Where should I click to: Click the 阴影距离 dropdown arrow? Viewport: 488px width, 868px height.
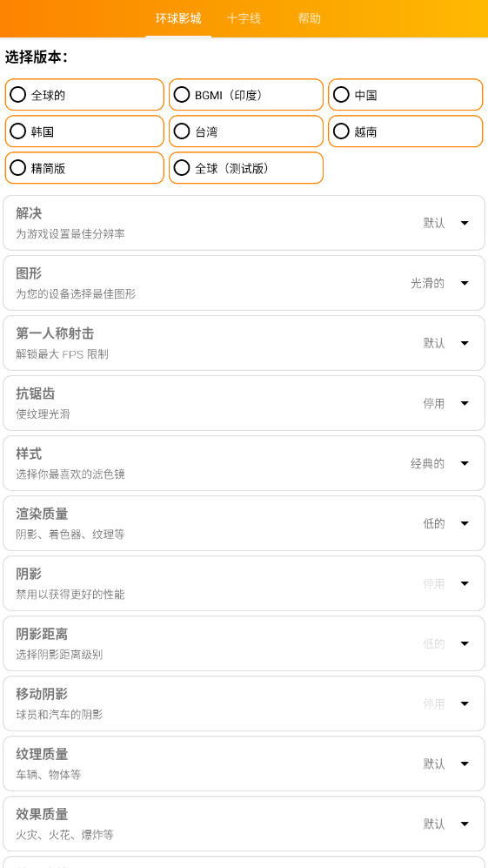(465, 643)
